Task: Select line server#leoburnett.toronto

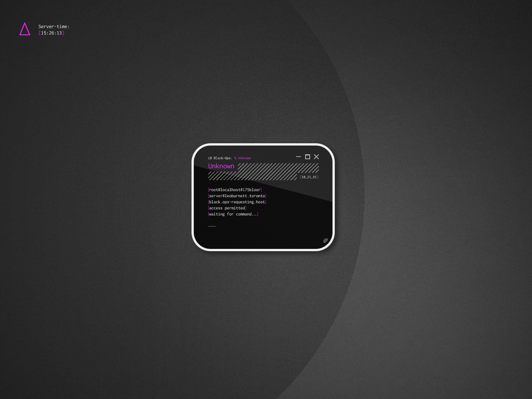Action: point(237,196)
